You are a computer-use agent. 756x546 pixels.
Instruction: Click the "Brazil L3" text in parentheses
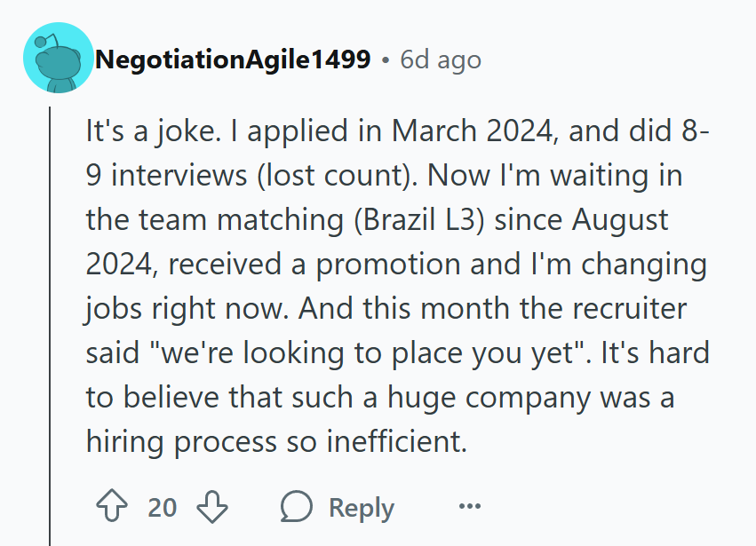click(418, 220)
